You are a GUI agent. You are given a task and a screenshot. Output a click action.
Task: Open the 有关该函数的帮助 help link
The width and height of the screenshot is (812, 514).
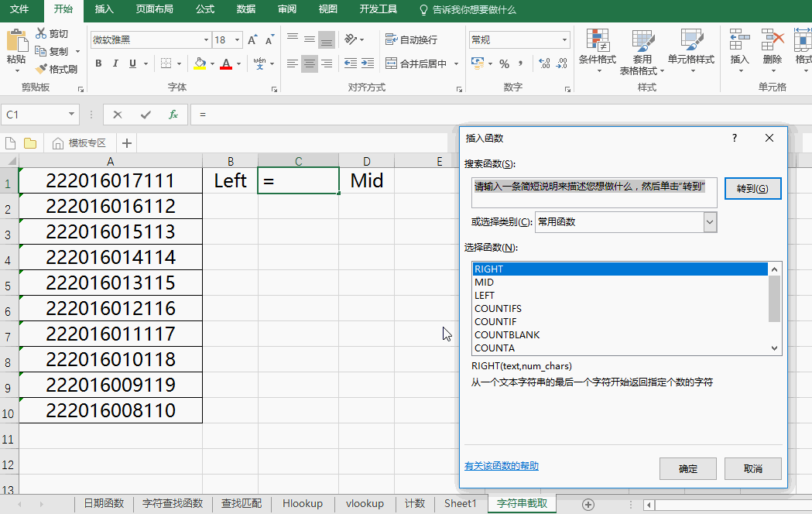(501, 466)
